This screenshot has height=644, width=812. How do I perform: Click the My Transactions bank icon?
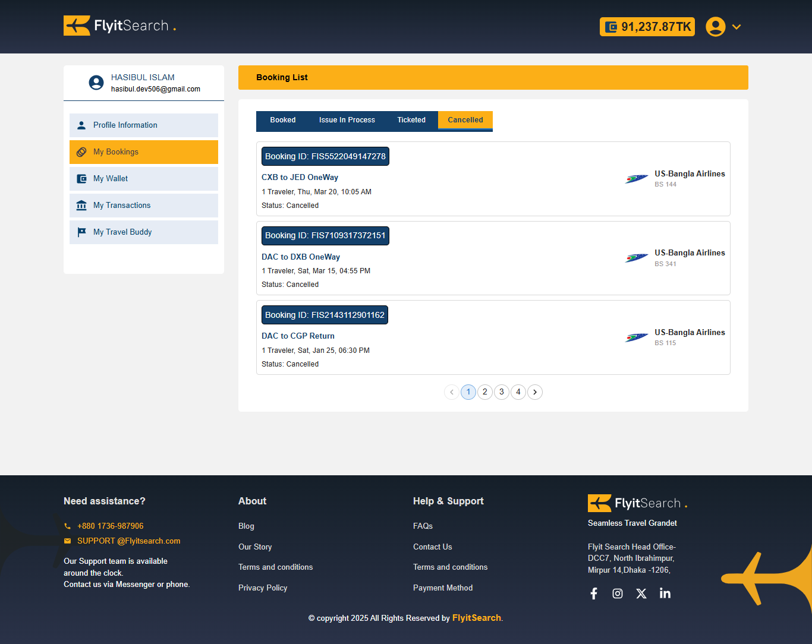click(x=81, y=205)
